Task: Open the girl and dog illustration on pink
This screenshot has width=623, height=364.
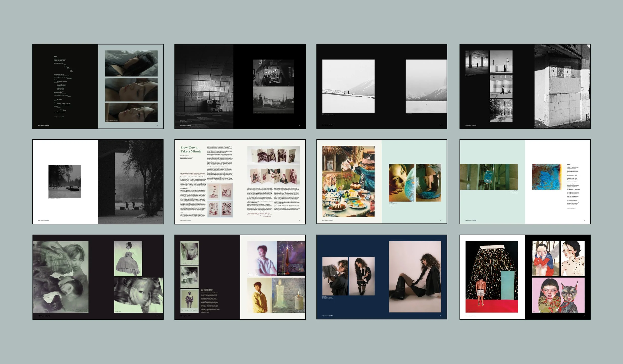Action: pos(558,295)
